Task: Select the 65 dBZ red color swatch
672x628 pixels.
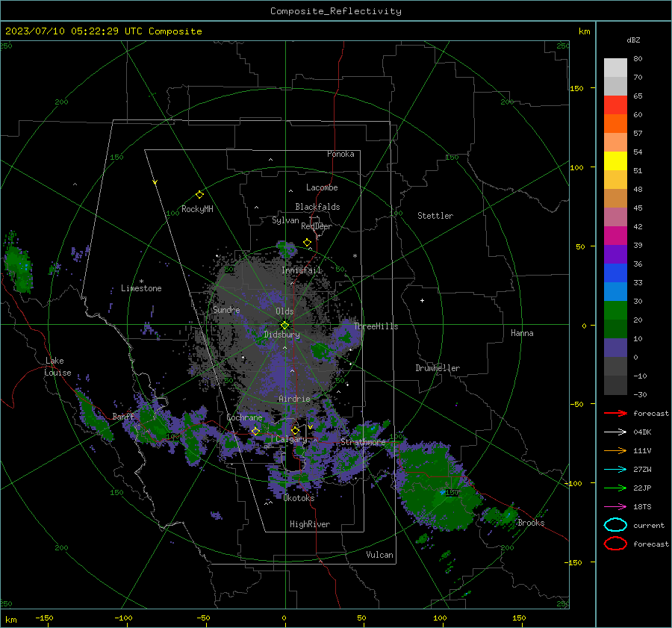Action: click(x=615, y=105)
